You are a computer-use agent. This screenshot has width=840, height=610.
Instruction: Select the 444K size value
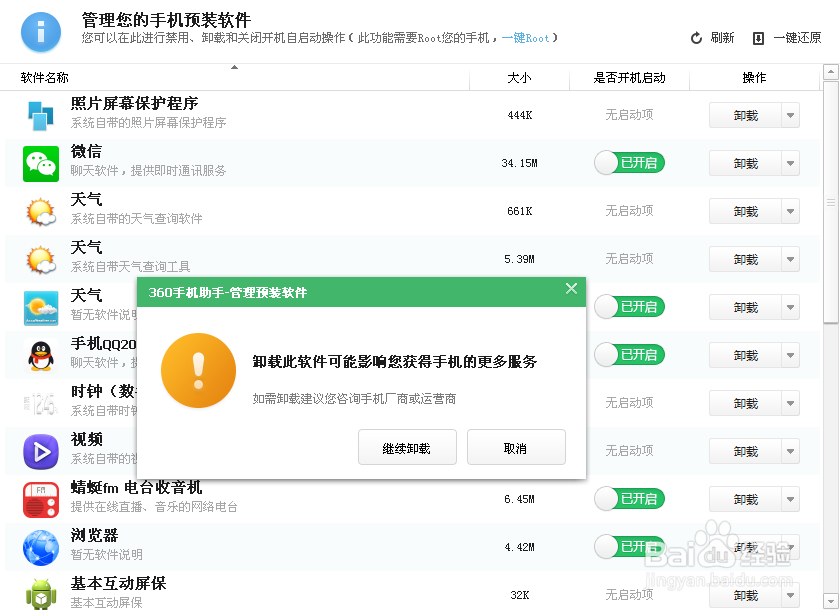pyautogui.click(x=520, y=115)
